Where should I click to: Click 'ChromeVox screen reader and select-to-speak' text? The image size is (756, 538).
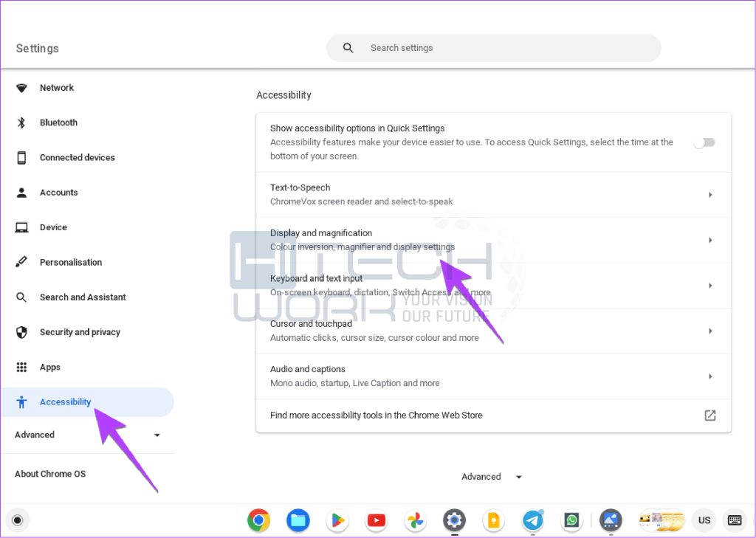(361, 201)
